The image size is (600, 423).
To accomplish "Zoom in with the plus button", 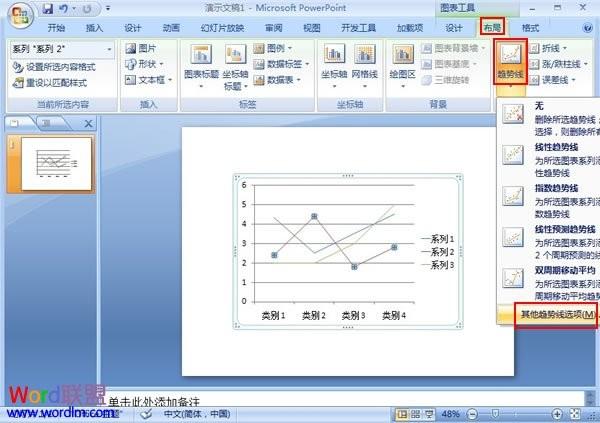I will [x=557, y=414].
